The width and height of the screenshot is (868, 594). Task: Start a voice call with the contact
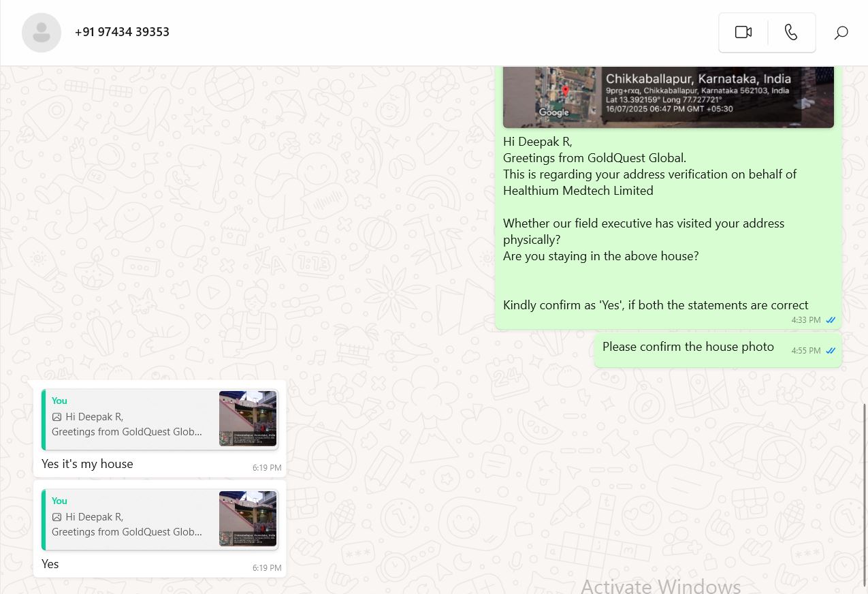[x=791, y=33]
